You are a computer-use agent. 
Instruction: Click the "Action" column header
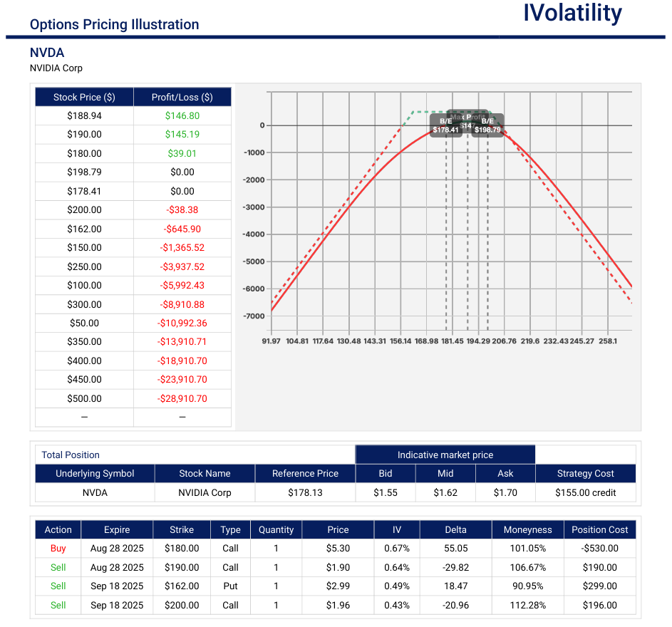58,529
